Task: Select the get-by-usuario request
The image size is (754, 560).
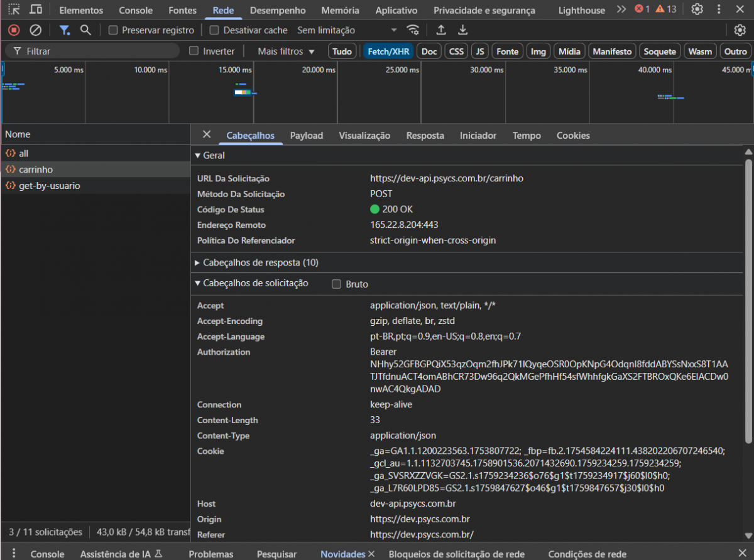Action: (49, 186)
